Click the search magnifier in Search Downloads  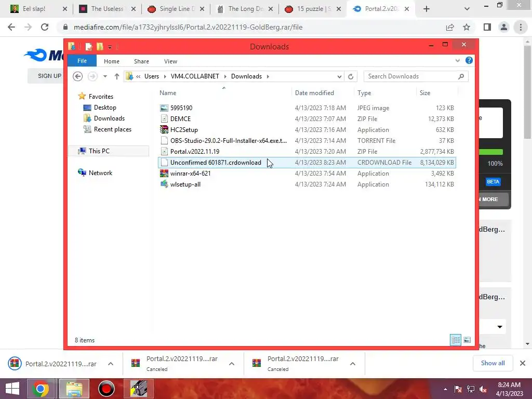tap(461, 76)
